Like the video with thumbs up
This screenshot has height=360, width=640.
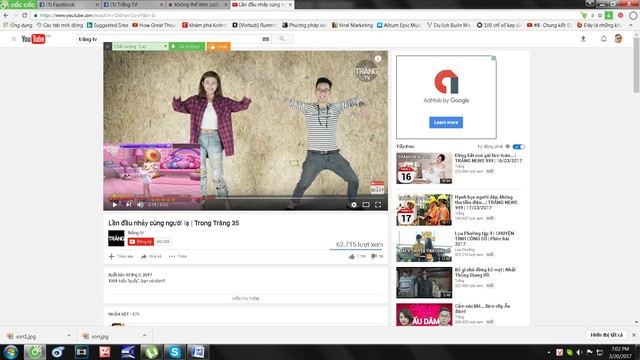coord(351,256)
